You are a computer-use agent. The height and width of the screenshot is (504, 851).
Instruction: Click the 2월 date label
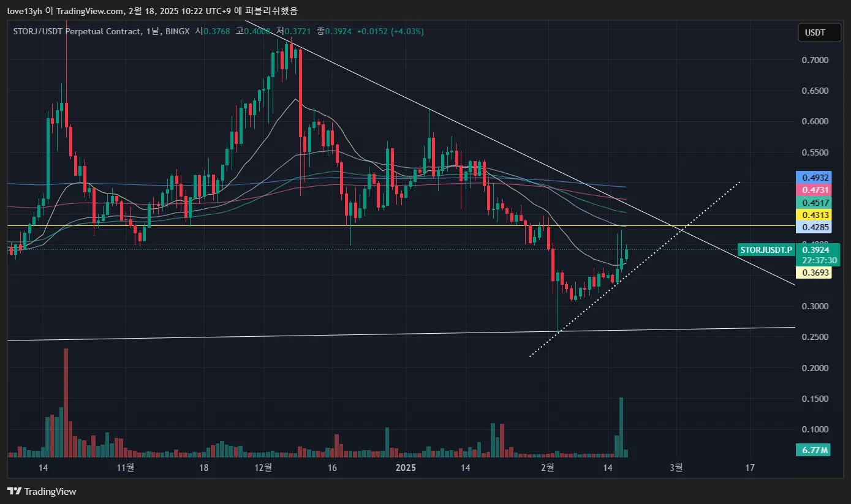tap(548, 468)
